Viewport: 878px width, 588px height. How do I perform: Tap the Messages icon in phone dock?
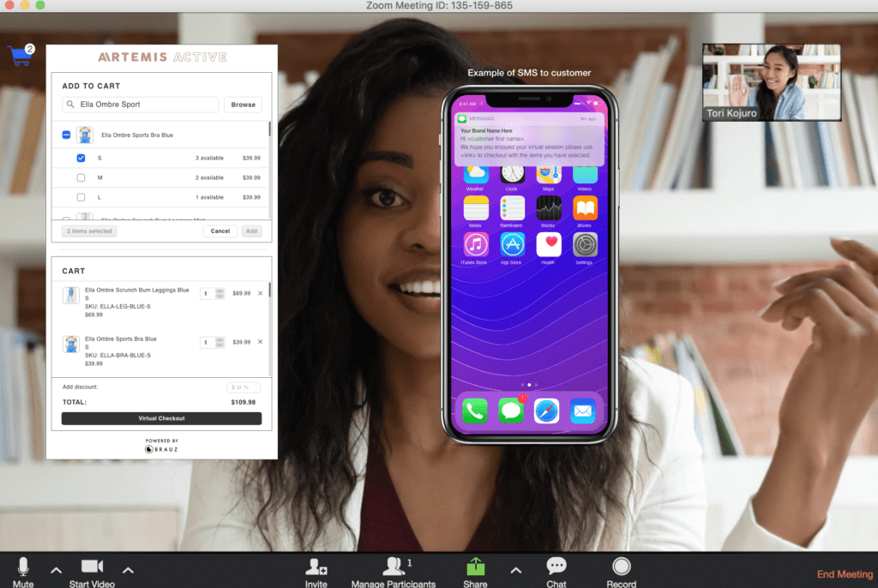coord(511,411)
